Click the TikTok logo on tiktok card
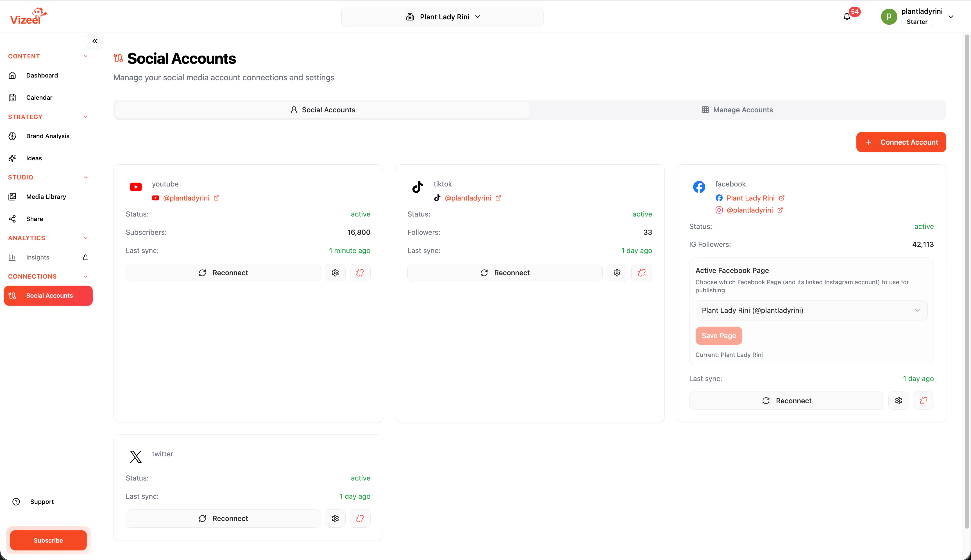Screen dimensions: 971x560 coord(418,187)
